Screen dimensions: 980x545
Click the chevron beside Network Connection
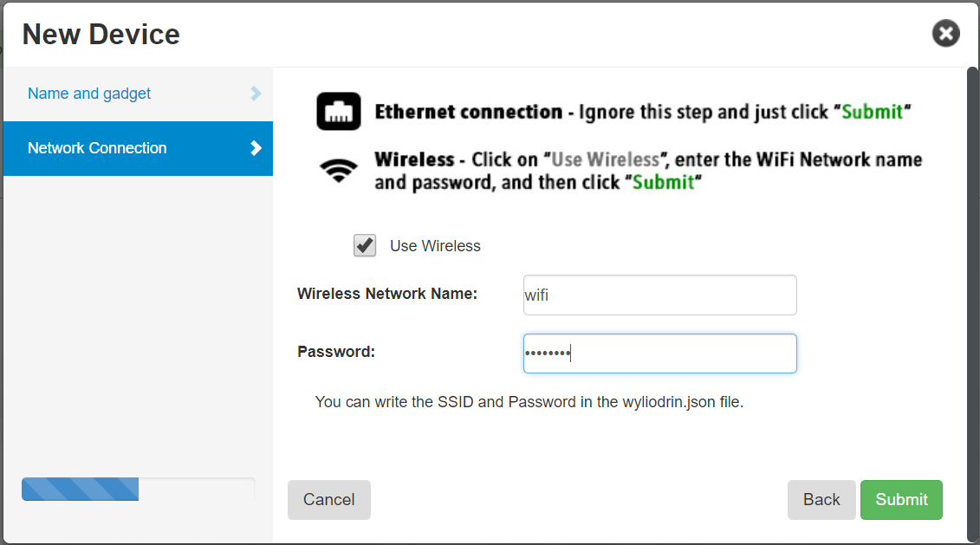(x=256, y=148)
